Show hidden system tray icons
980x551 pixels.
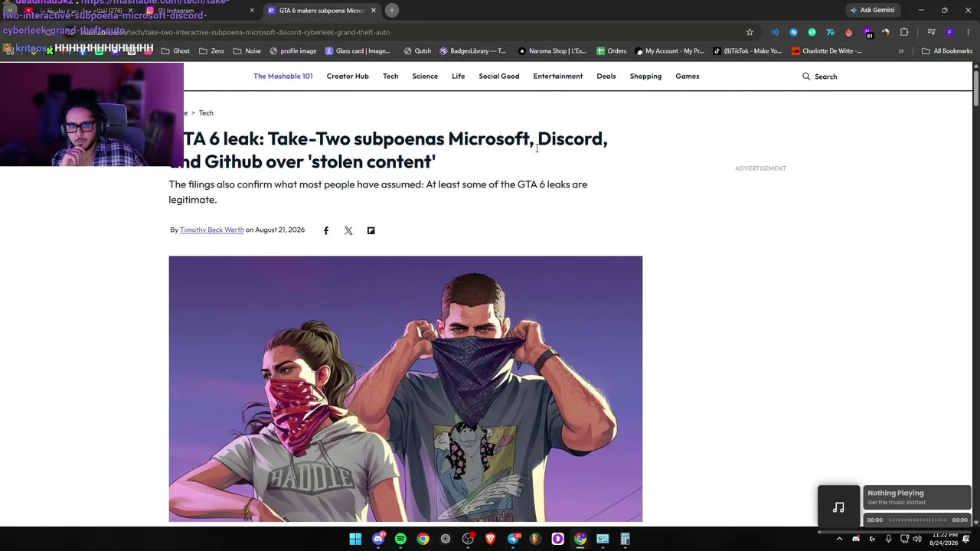tap(839, 539)
